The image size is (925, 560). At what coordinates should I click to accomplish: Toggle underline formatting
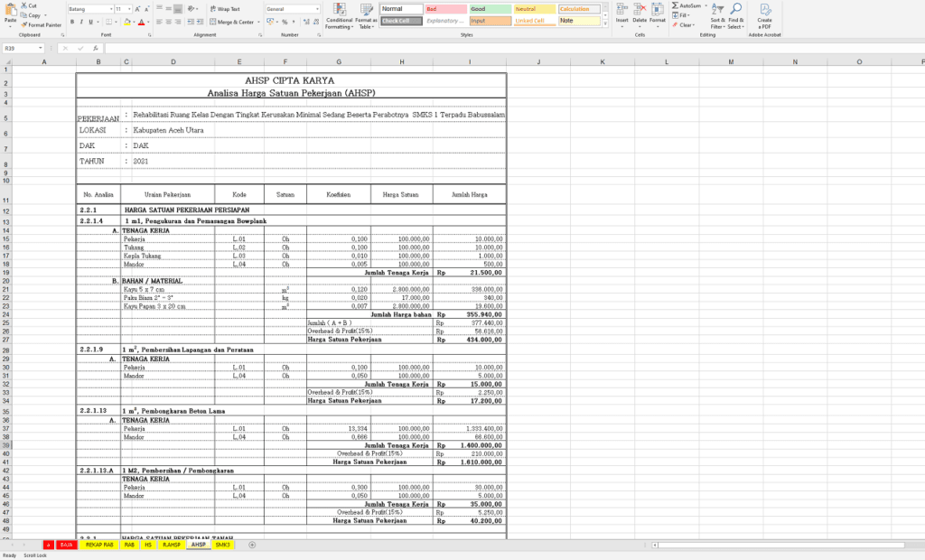[90, 22]
